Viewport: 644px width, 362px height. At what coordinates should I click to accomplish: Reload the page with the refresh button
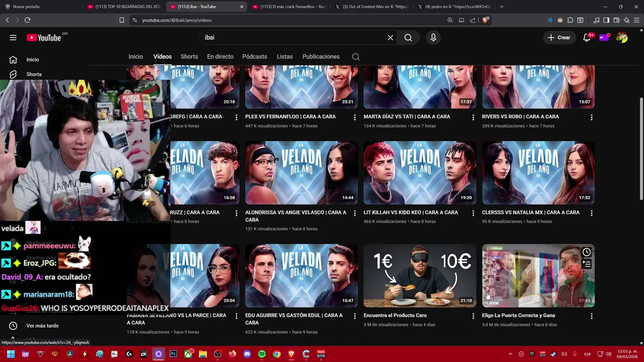27,20
